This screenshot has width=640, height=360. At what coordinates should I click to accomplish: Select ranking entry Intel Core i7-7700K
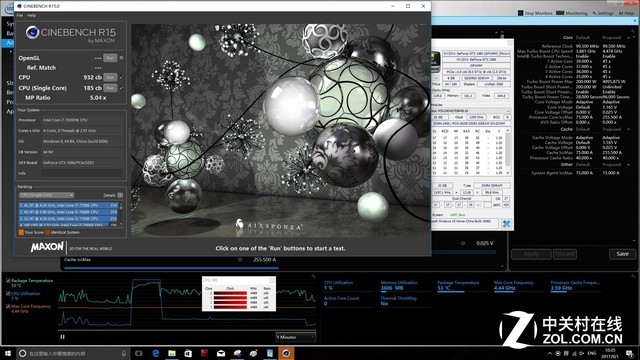click(68, 205)
